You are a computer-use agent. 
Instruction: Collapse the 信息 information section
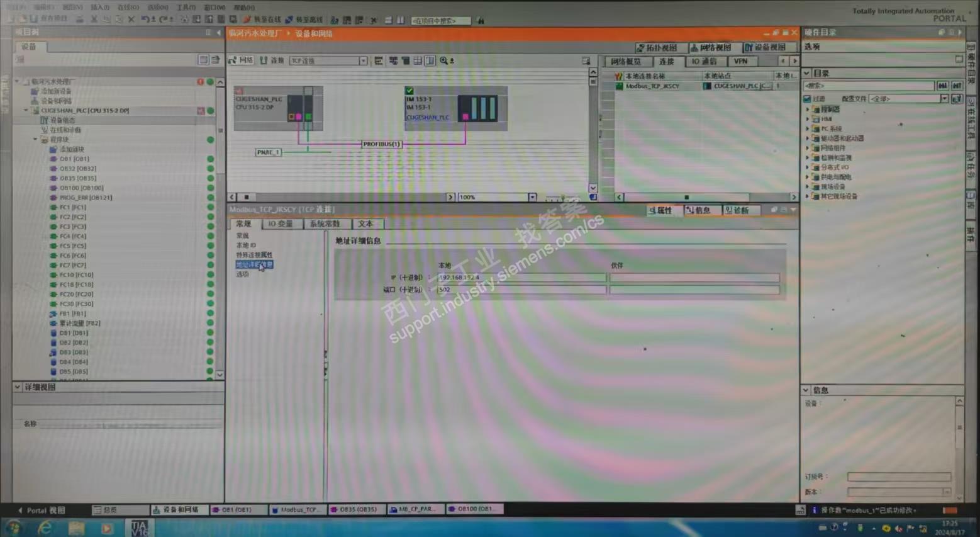tap(806, 390)
